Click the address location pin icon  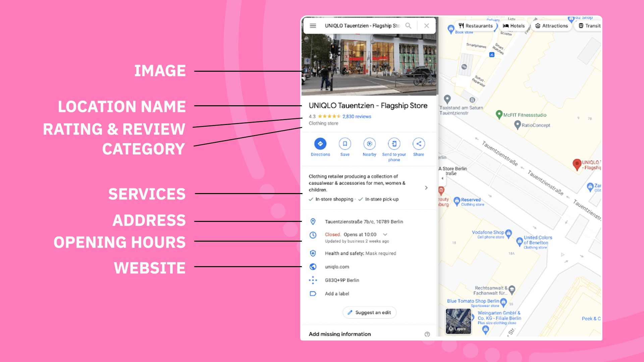coord(313,222)
